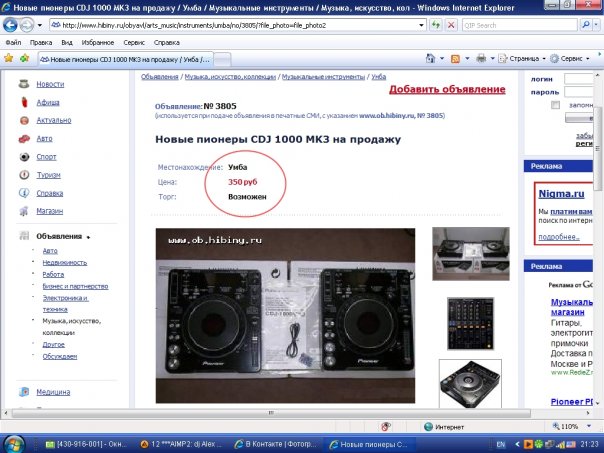Click the Спорт soccer ball icon

[x=23, y=156]
